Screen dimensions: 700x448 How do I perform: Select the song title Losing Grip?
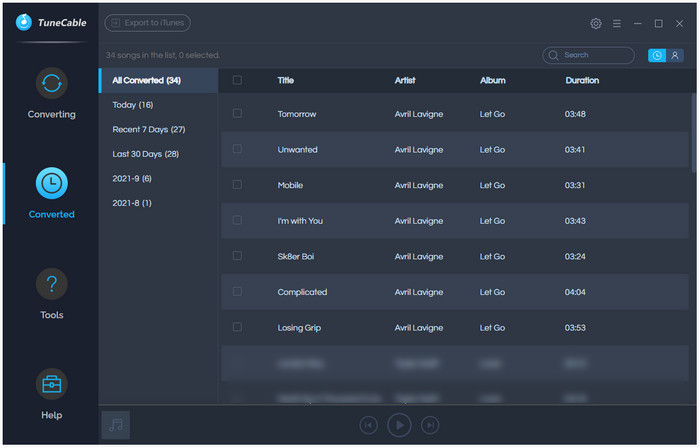(299, 328)
